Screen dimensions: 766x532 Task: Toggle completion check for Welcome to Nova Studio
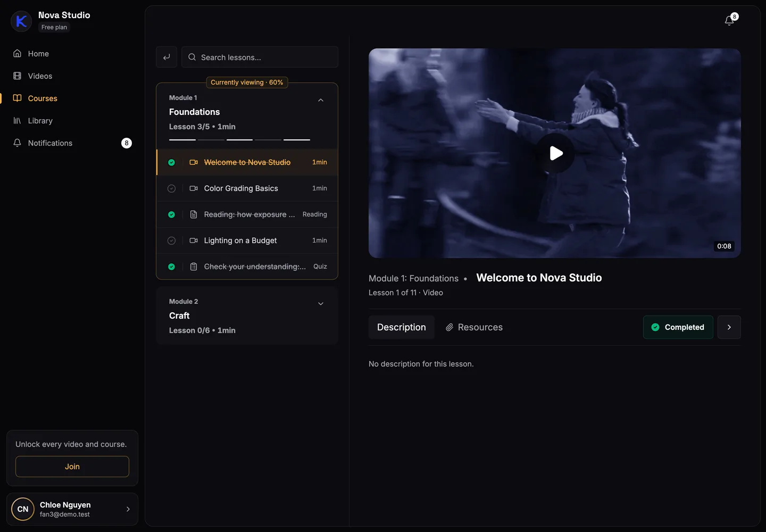pos(171,162)
